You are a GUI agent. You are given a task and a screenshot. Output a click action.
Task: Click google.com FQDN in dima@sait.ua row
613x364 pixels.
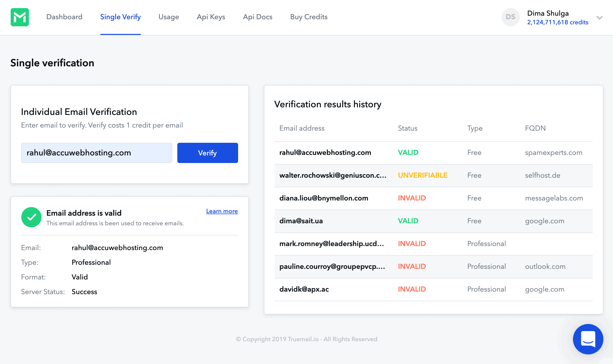545,221
